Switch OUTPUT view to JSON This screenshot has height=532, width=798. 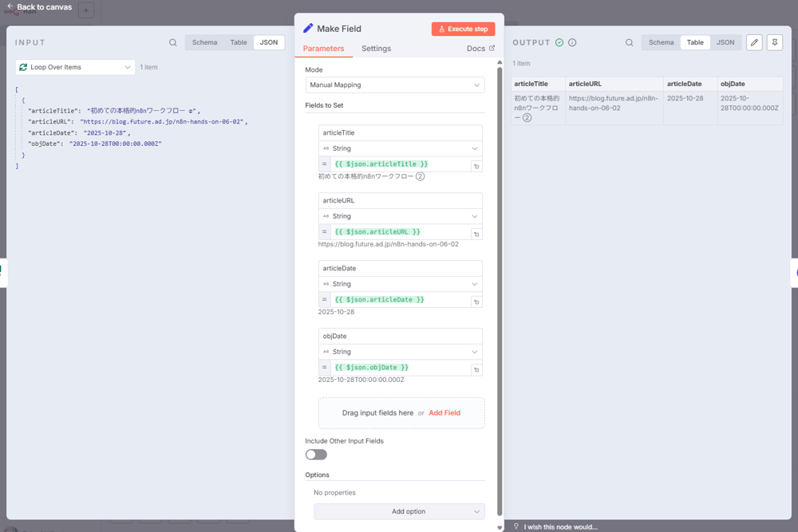[x=725, y=42]
